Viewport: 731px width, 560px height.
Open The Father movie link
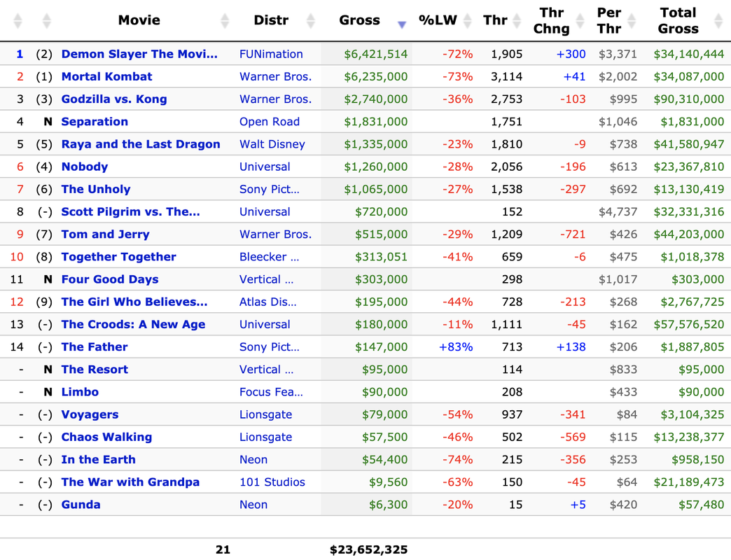[x=95, y=346]
